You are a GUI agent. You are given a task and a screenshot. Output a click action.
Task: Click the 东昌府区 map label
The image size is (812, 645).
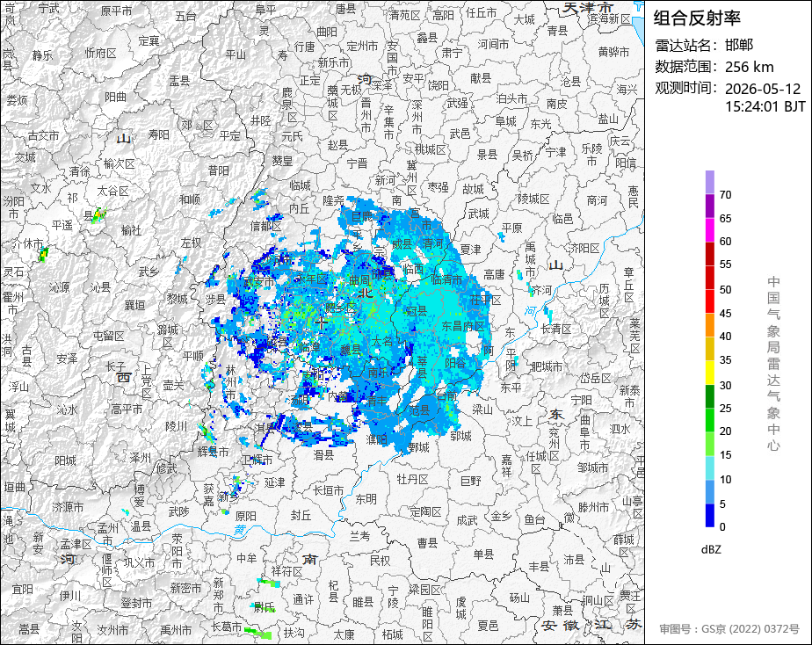(x=463, y=326)
